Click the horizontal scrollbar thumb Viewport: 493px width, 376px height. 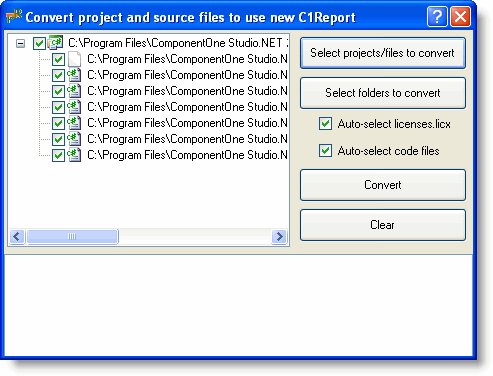click(72, 237)
